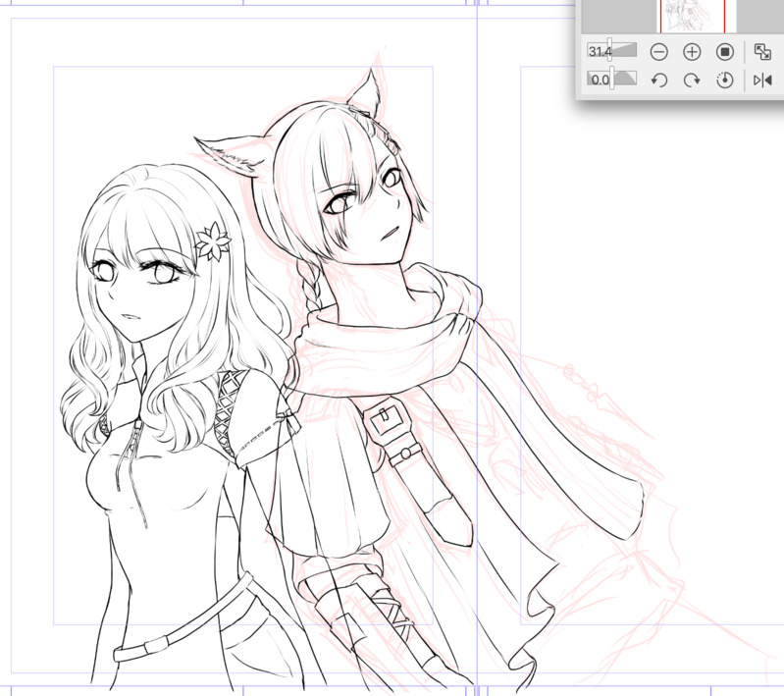Rotate the canvas left in the Navigator
Viewport: 784px width, 696px height.
tap(659, 80)
